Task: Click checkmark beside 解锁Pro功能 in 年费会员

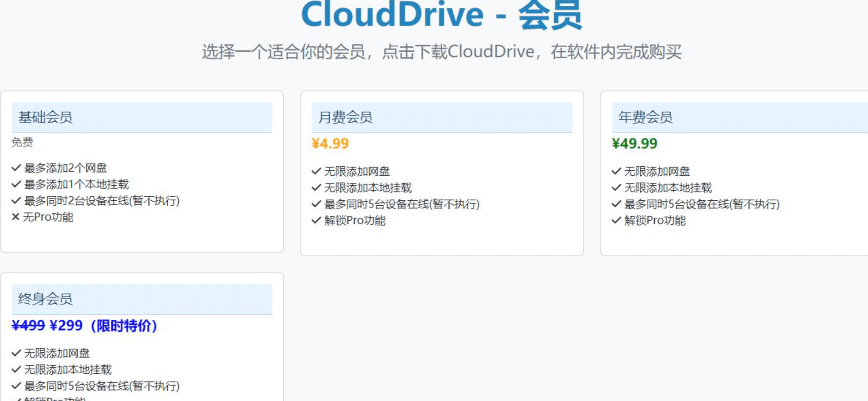Action: [x=617, y=221]
